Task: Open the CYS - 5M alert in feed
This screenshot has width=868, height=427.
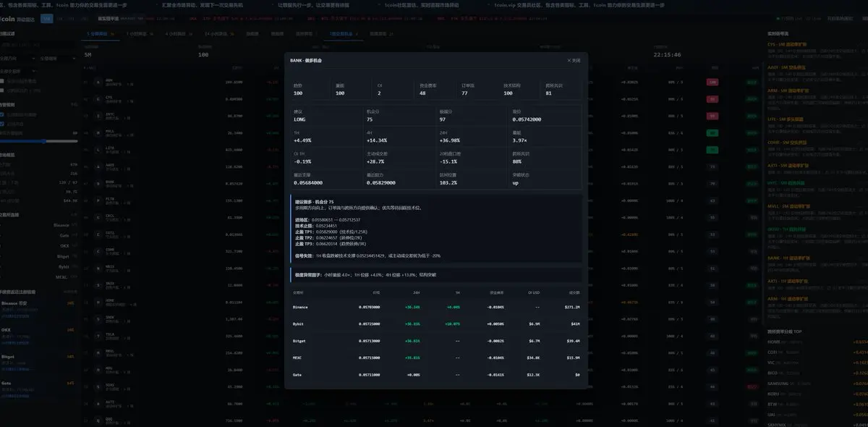Action: point(786,43)
